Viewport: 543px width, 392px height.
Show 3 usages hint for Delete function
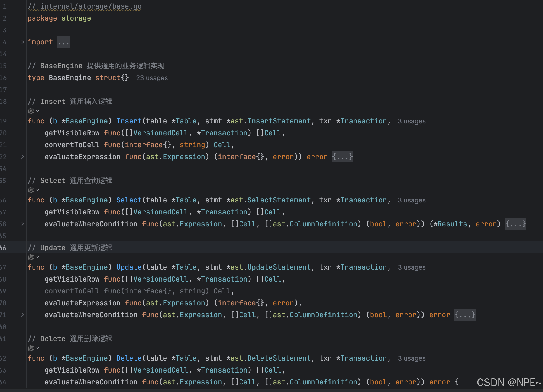point(412,358)
